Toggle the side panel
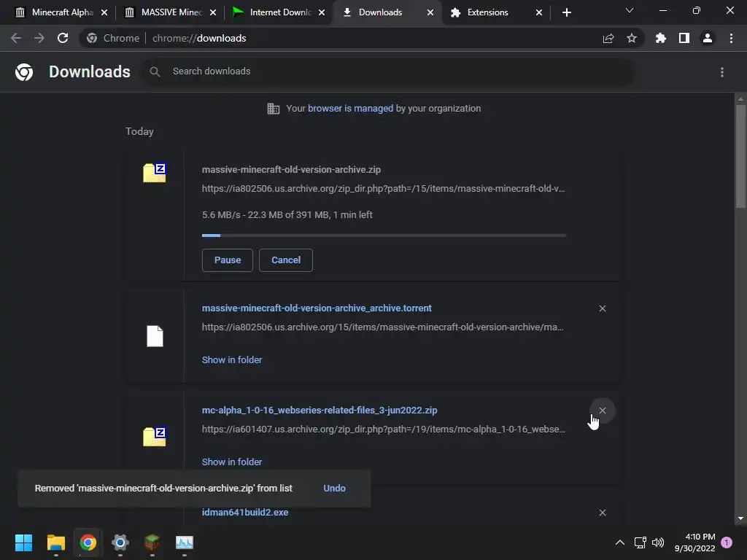 point(684,38)
